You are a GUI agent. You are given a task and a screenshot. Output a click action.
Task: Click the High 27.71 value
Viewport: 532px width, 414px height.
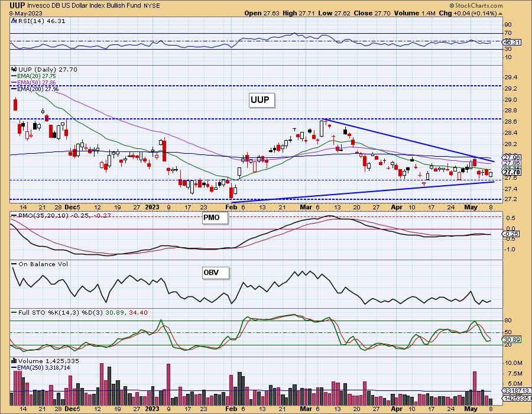point(299,13)
